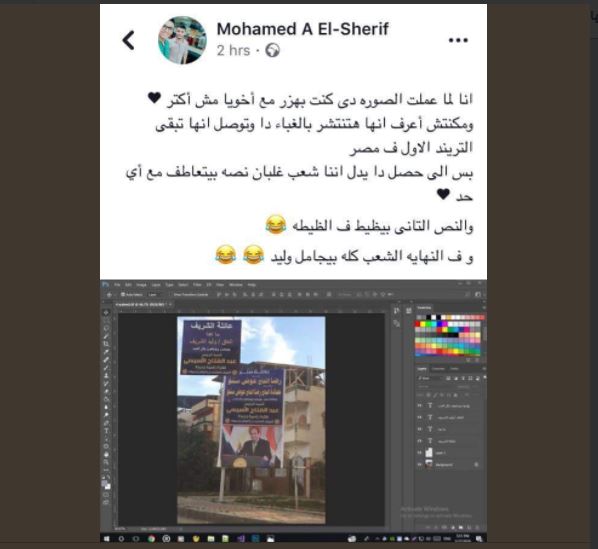Open the three-dot post options menu
Viewport: 598px width, 549px height.
[458, 40]
